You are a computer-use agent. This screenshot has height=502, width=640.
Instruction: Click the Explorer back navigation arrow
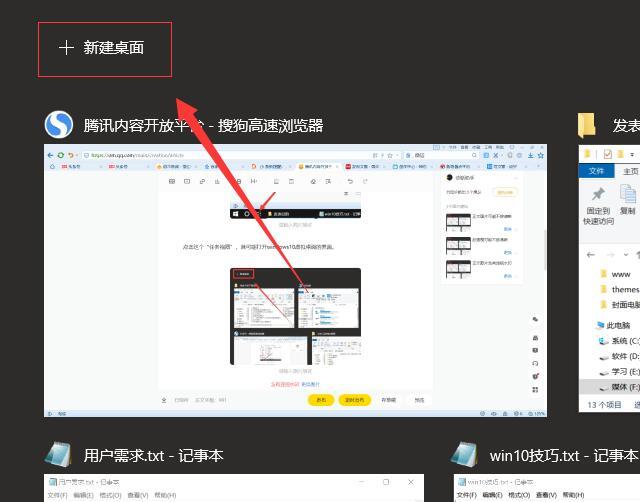point(591,255)
